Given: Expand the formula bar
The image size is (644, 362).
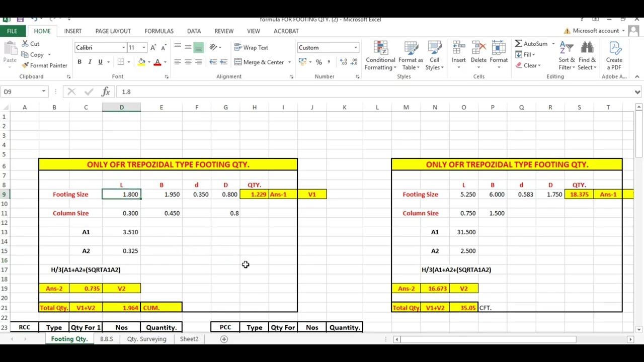Looking at the screenshot, I should pos(637,92).
